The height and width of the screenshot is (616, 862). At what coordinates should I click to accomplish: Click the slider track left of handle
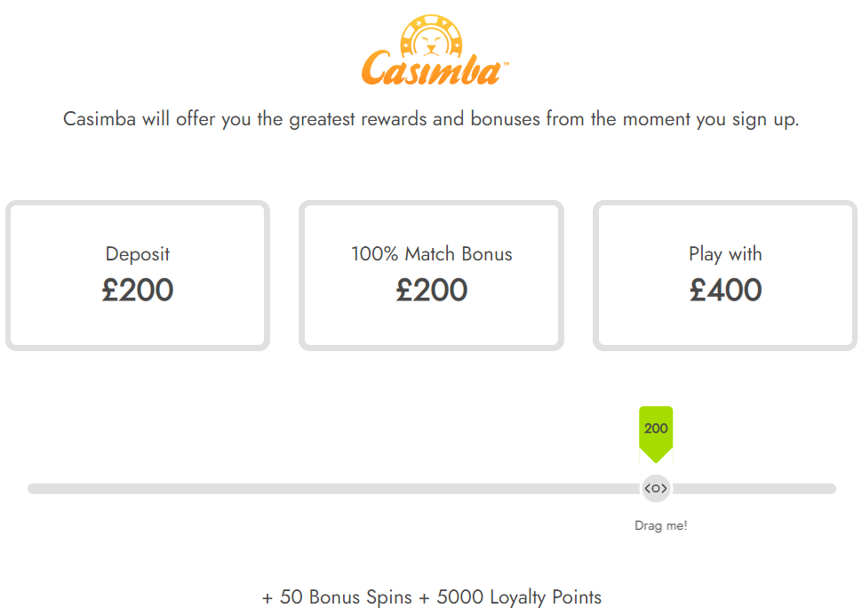(334, 489)
